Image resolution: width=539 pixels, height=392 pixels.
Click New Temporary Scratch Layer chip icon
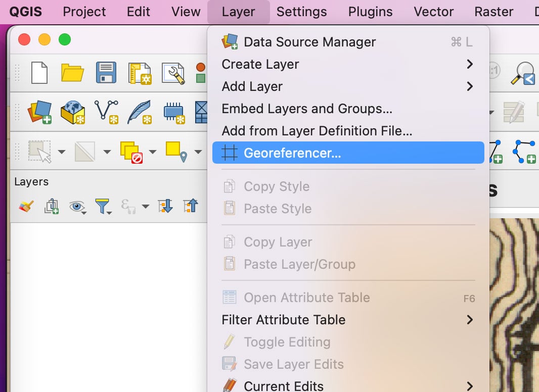click(174, 113)
